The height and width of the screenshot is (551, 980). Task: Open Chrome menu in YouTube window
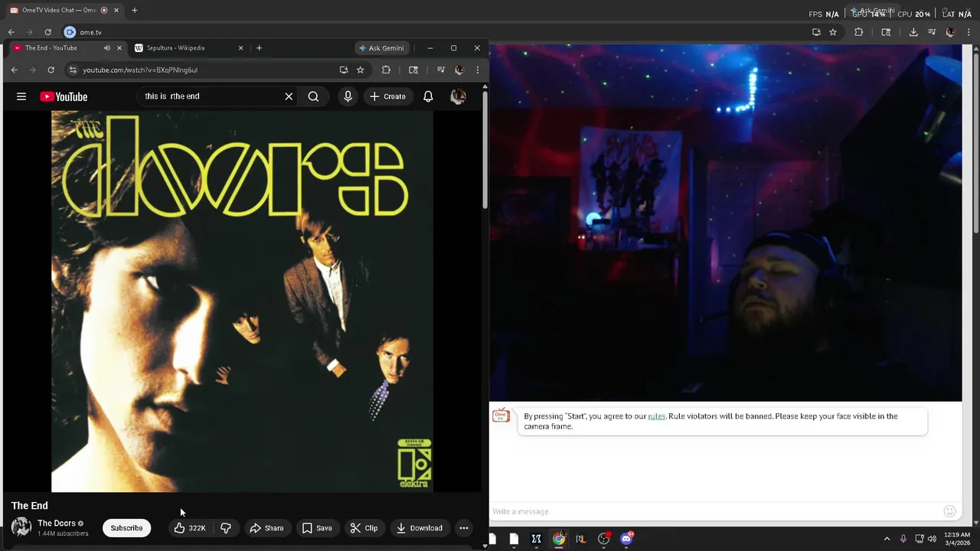pyautogui.click(x=477, y=70)
